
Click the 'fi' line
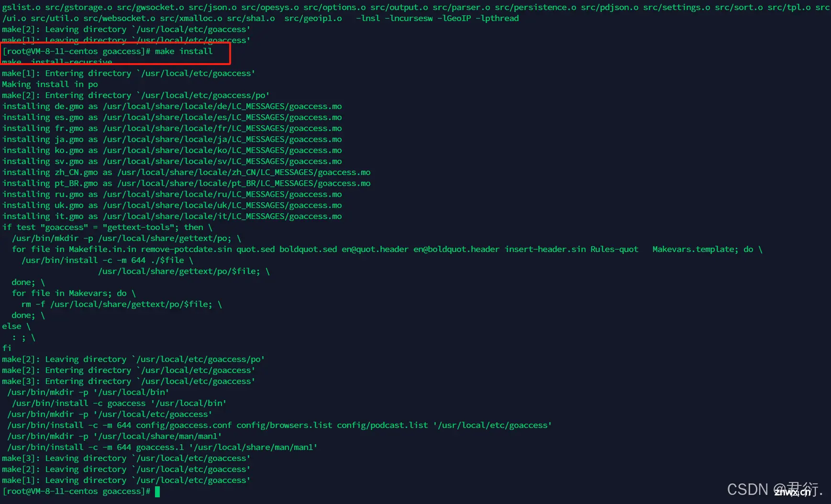coord(7,348)
